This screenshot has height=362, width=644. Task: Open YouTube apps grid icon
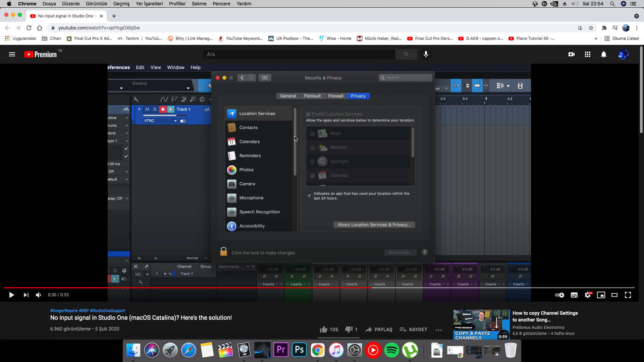point(587,54)
